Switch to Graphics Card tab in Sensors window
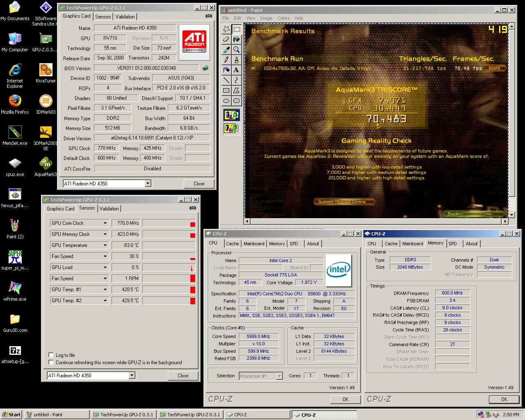The image size is (525, 420). coord(61,209)
